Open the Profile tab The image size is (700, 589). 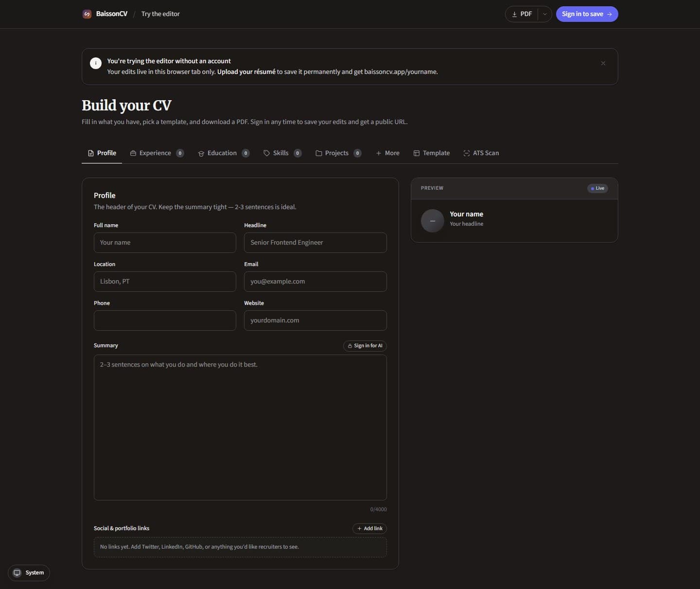[x=102, y=153]
